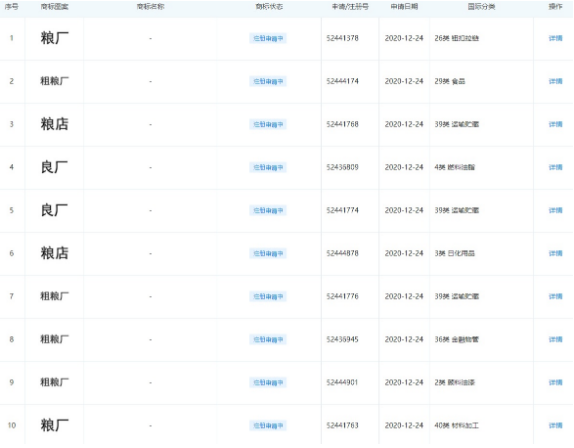Open 详情 link for application 52444901
This screenshot has width=574, height=448.
click(555, 382)
